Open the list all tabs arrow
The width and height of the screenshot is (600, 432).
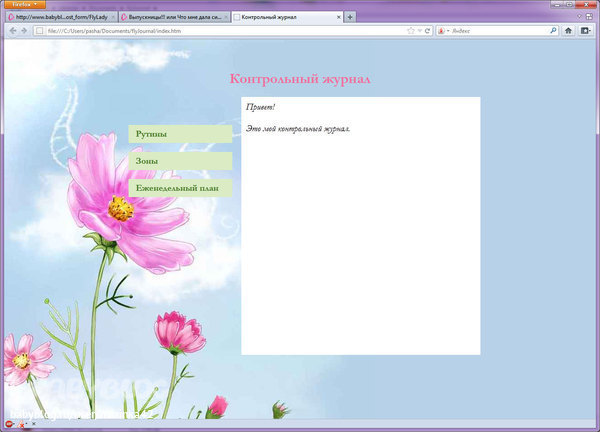579,17
